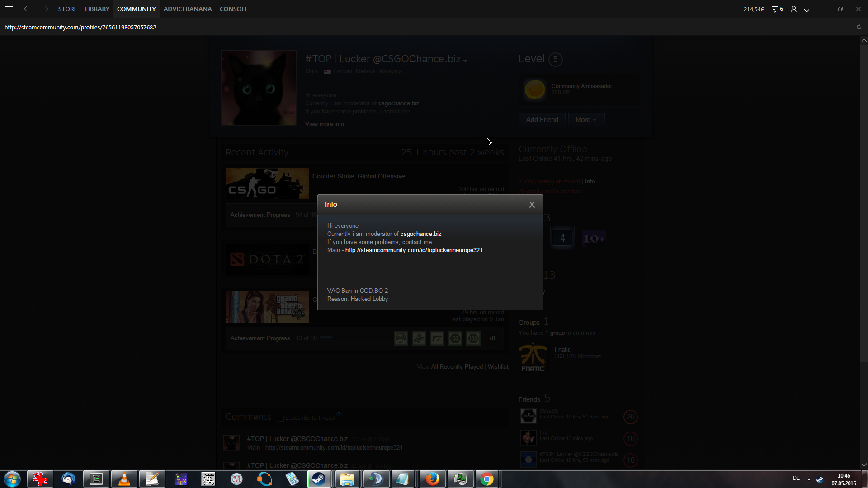Click the page's vertical scrollbar down arrow
Screen dimensions: 868x488
pos(864,465)
